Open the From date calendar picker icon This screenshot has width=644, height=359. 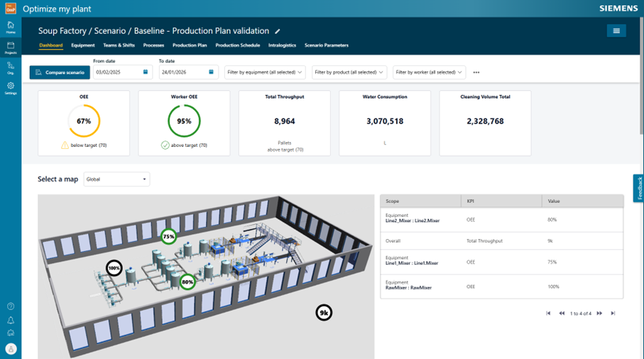pos(146,72)
